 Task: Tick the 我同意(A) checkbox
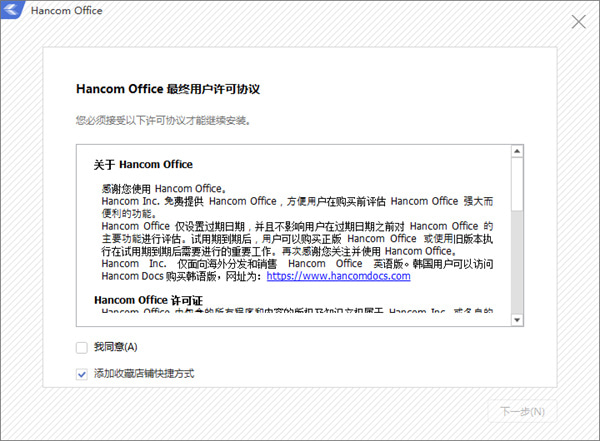[x=82, y=348]
